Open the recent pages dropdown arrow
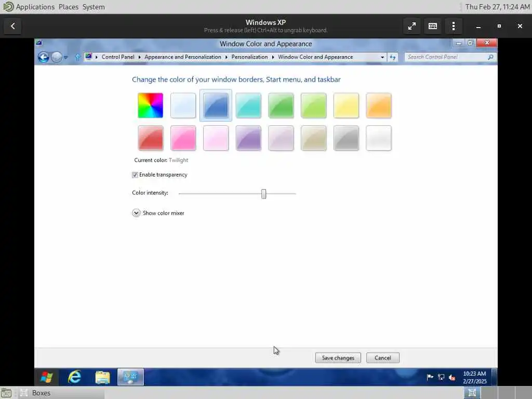The height and width of the screenshot is (399, 532). point(66,57)
